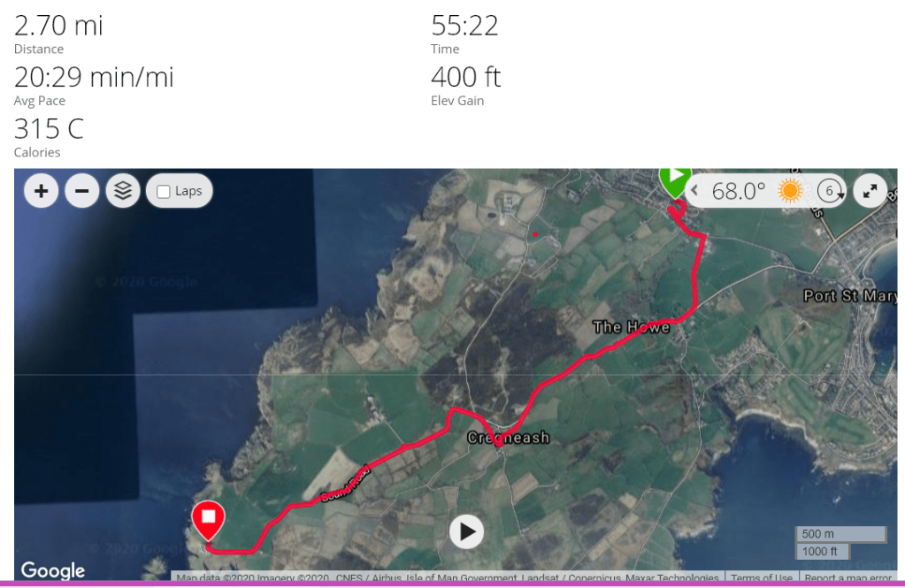Screen dimensions: 905x588
Task: Click the Port St Mary place label
Action: point(850,296)
